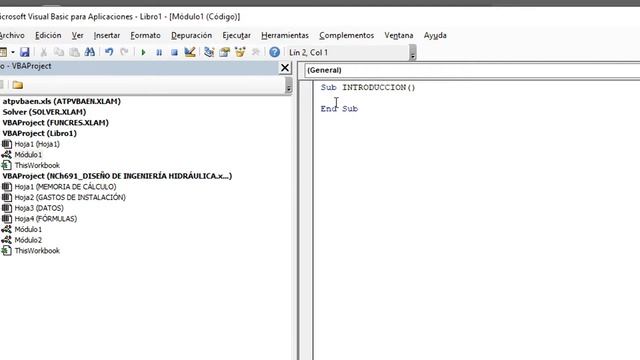
Task: Select Solver (SOLVER.XLAM) project
Action: [44, 112]
